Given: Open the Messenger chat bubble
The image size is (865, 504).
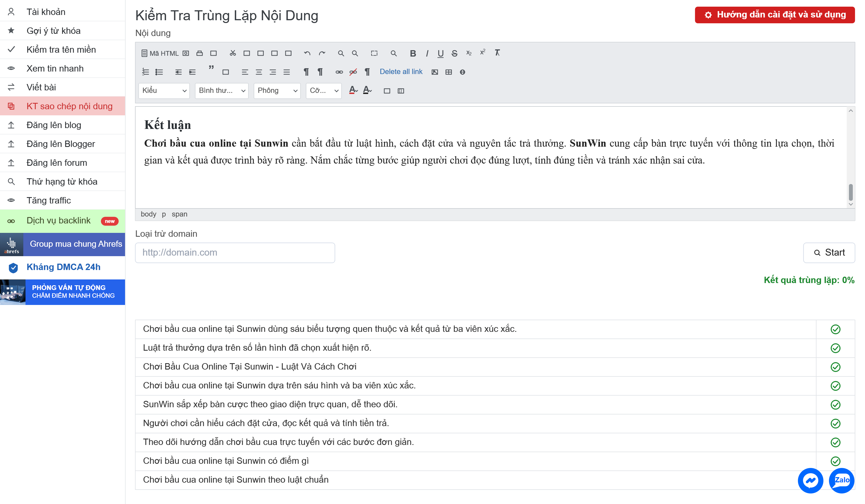Looking at the screenshot, I should coord(810,480).
